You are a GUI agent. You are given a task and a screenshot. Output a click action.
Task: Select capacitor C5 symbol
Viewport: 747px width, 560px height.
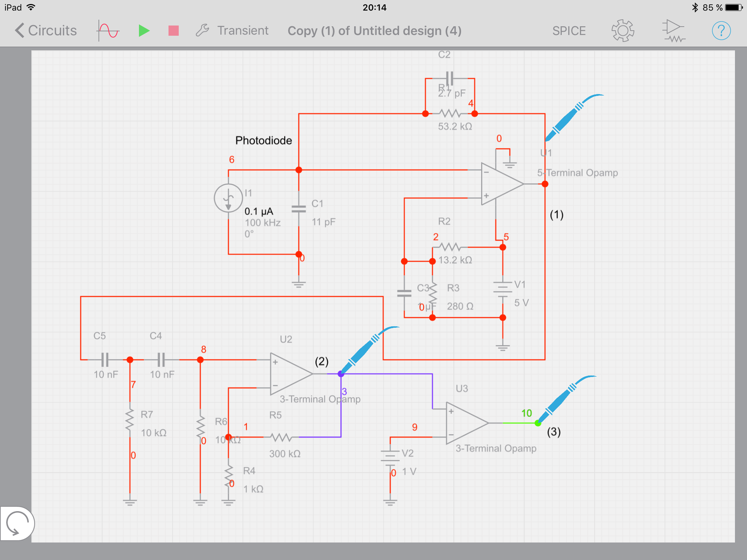(x=105, y=359)
